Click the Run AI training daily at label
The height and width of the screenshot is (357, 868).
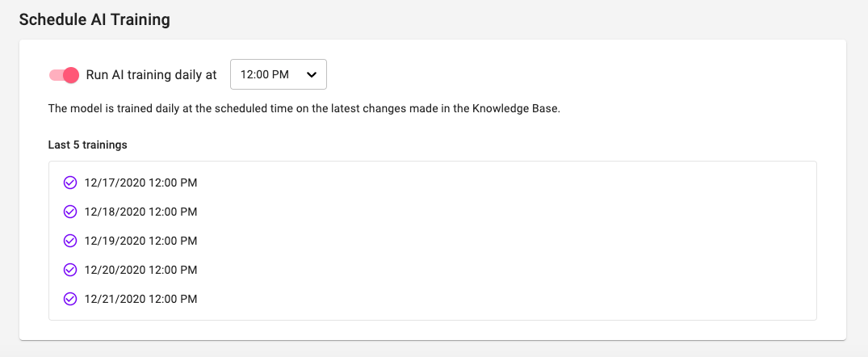point(151,75)
